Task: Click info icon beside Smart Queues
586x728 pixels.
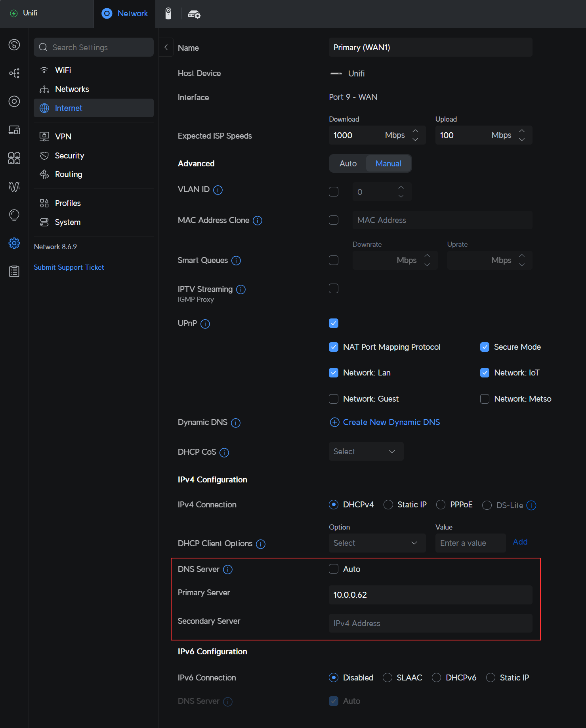Action: (236, 261)
